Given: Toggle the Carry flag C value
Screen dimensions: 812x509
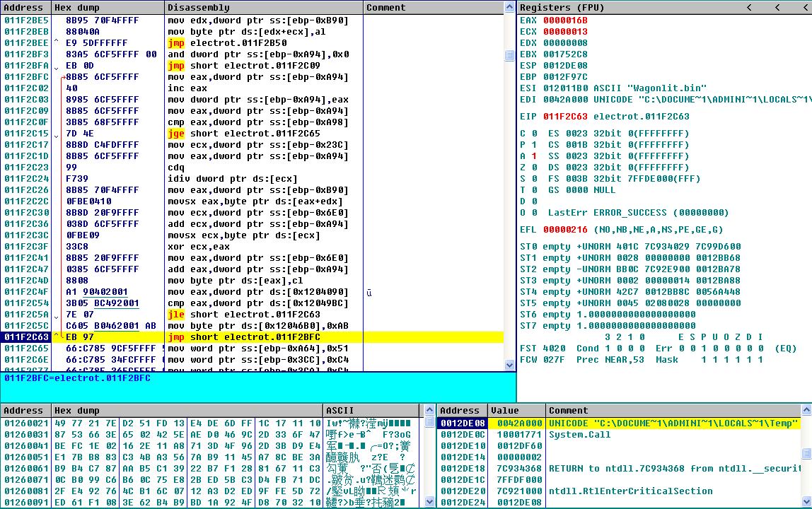Looking at the screenshot, I should [533, 134].
